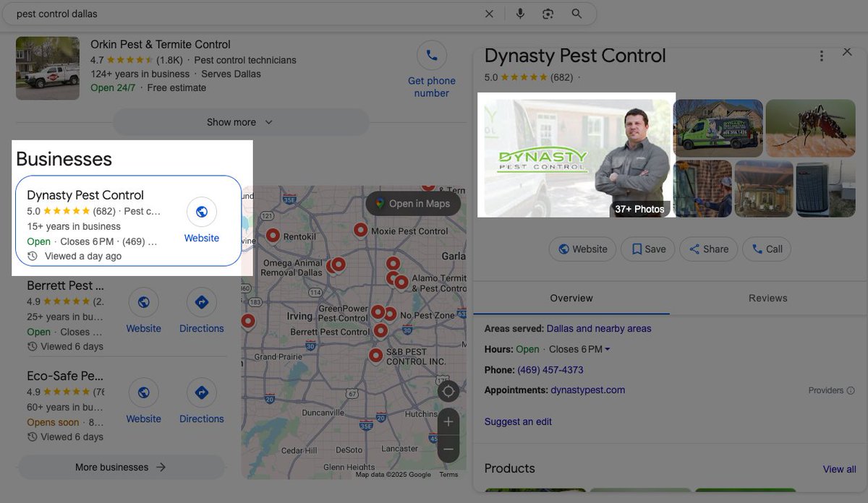
Task: Click the magnifier search icon
Action: 576,14
